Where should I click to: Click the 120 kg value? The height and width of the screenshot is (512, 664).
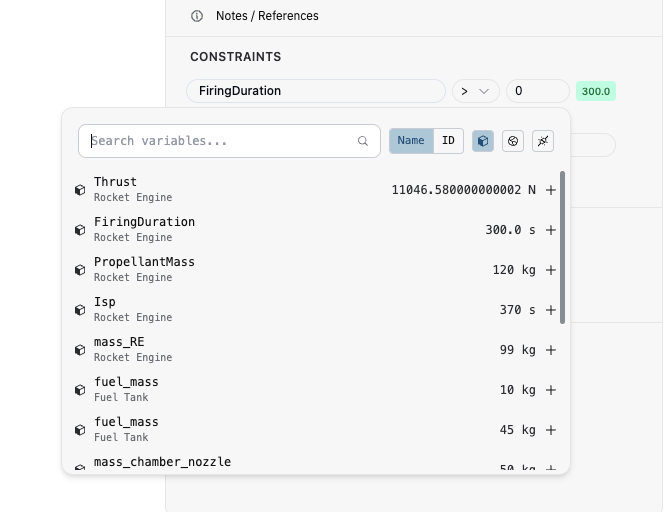pos(514,270)
